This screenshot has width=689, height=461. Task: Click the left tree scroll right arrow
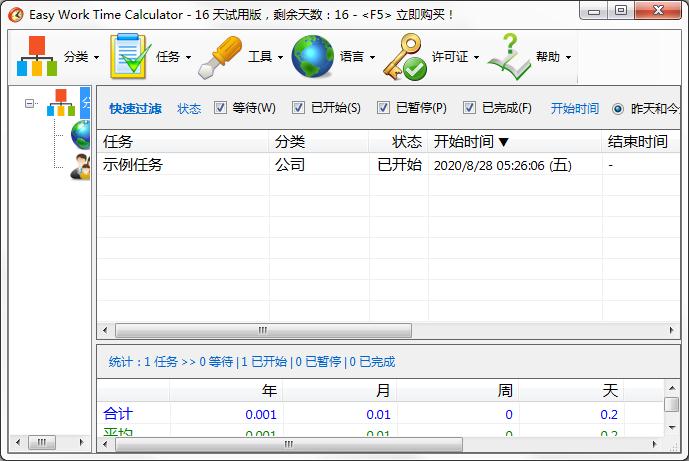pyautogui.click(x=81, y=442)
